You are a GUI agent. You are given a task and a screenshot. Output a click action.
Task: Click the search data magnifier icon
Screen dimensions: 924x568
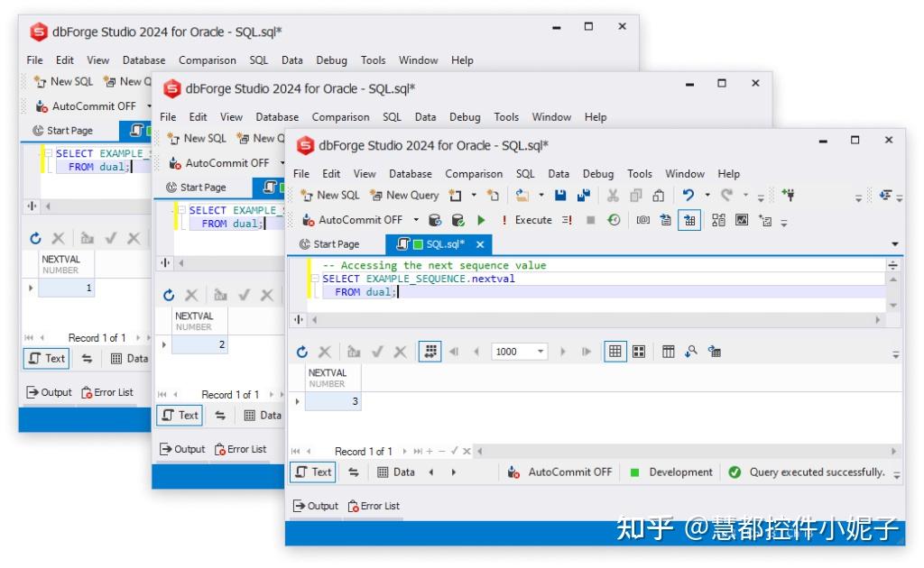click(690, 352)
